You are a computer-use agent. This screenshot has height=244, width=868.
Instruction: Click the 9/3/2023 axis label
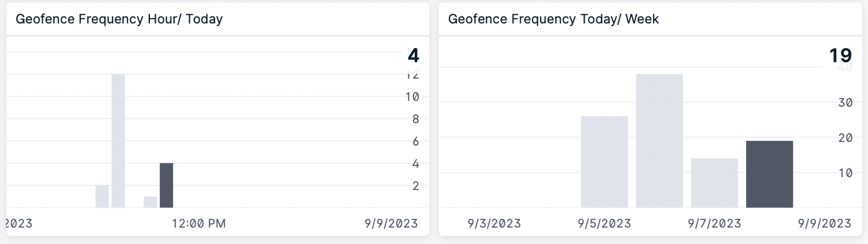tap(494, 223)
